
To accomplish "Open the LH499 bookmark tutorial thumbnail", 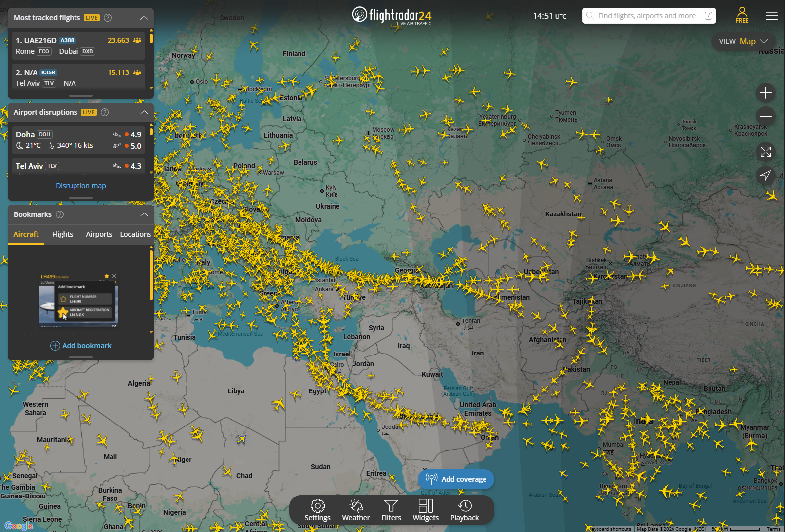I will pos(78,300).
